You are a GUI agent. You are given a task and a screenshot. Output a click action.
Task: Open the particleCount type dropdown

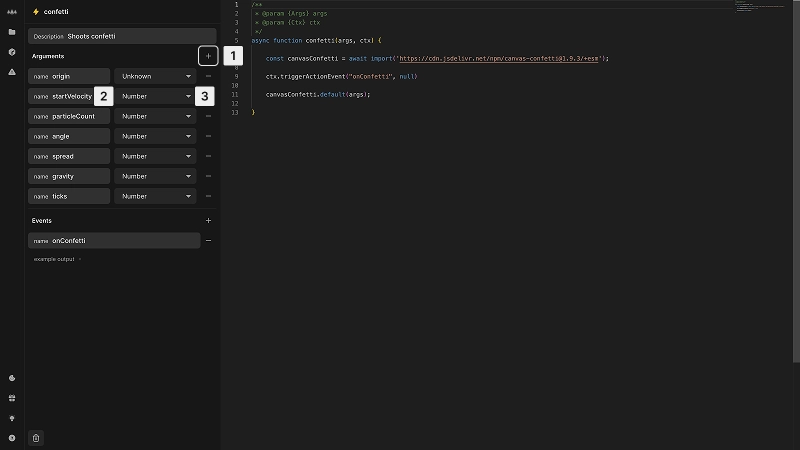pos(155,116)
